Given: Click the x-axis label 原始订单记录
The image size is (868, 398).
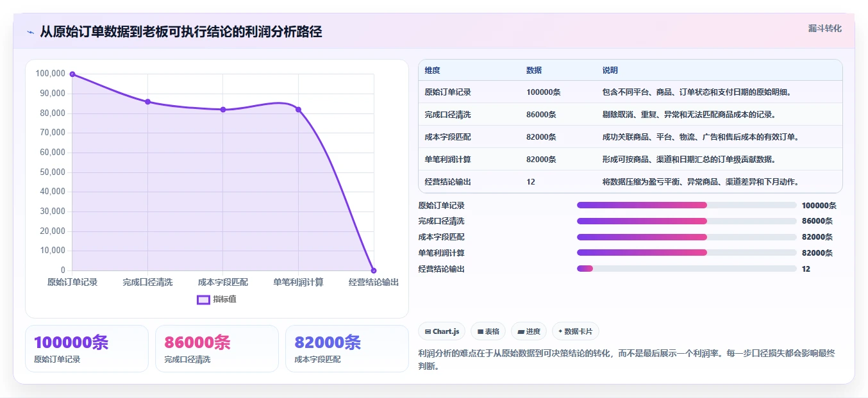Looking at the screenshot, I should click(x=72, y=282).
